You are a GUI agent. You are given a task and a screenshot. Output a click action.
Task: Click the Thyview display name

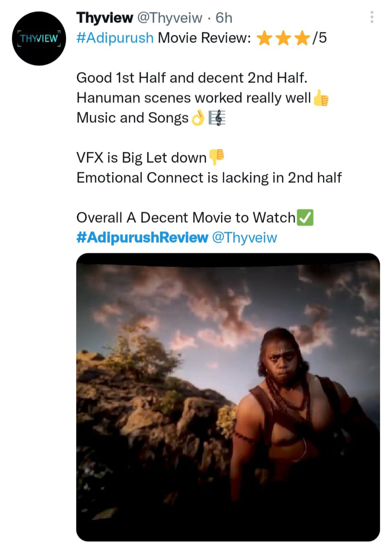click(105, 18)
